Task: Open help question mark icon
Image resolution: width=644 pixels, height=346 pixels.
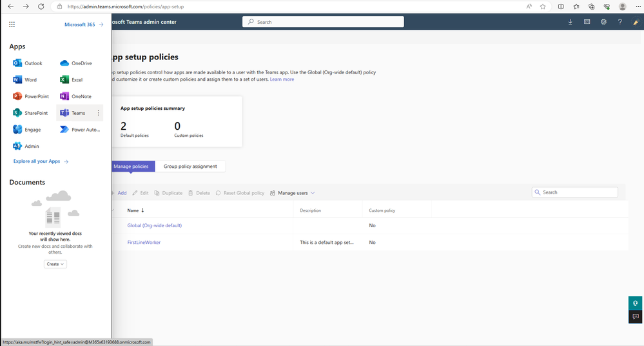Action: pyautogui.click(x=620, y=22)
